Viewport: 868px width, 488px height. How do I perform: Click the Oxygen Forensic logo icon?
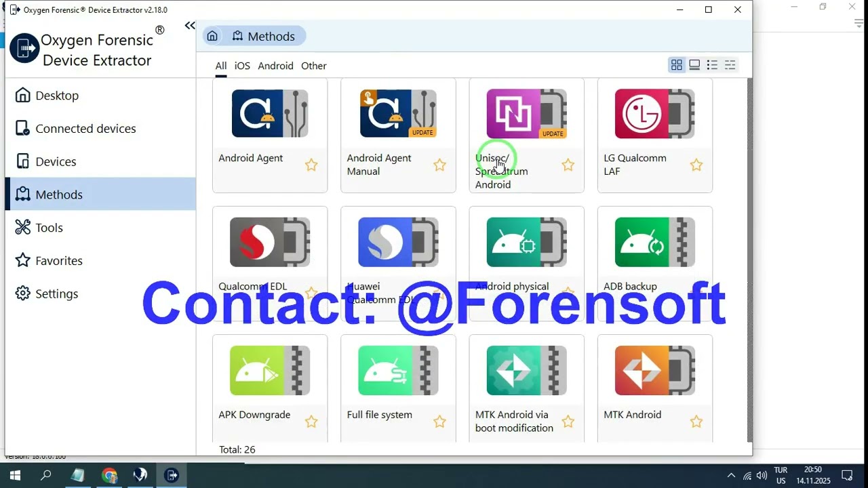pos(24,48)
